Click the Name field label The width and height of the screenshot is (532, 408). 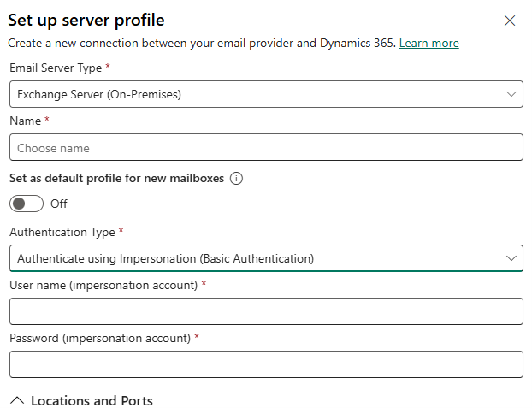pos(25,121)
